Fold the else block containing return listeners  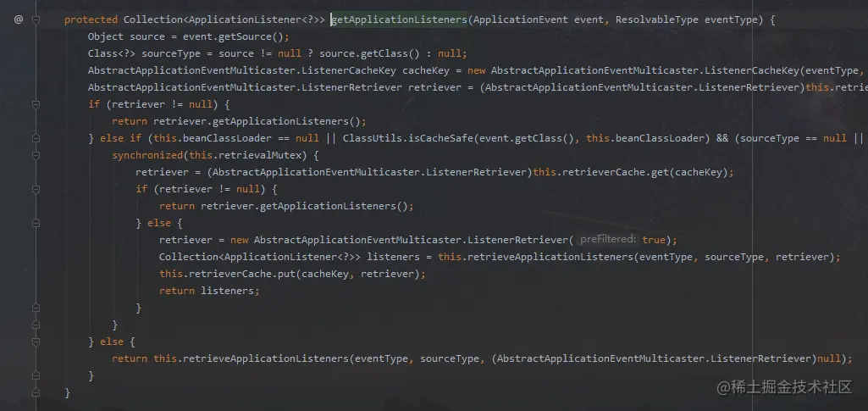(x=36, y=223)
